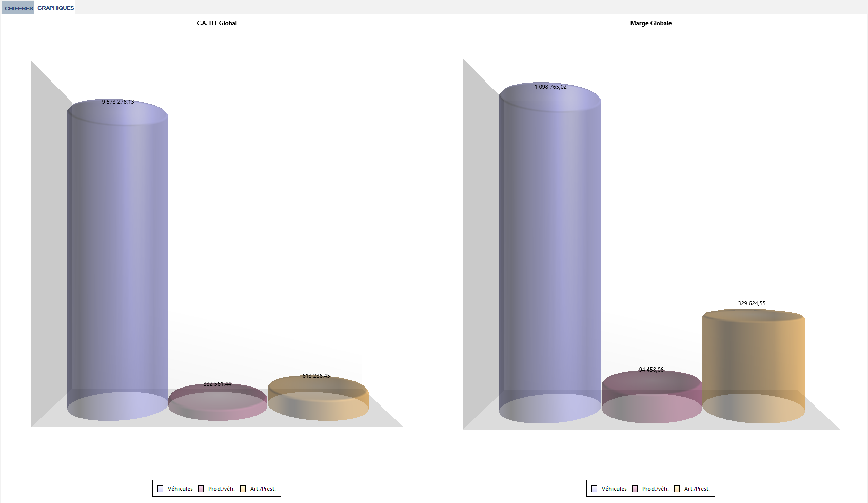Click the C.A. HT Global chart title

(x=216, y=23)
